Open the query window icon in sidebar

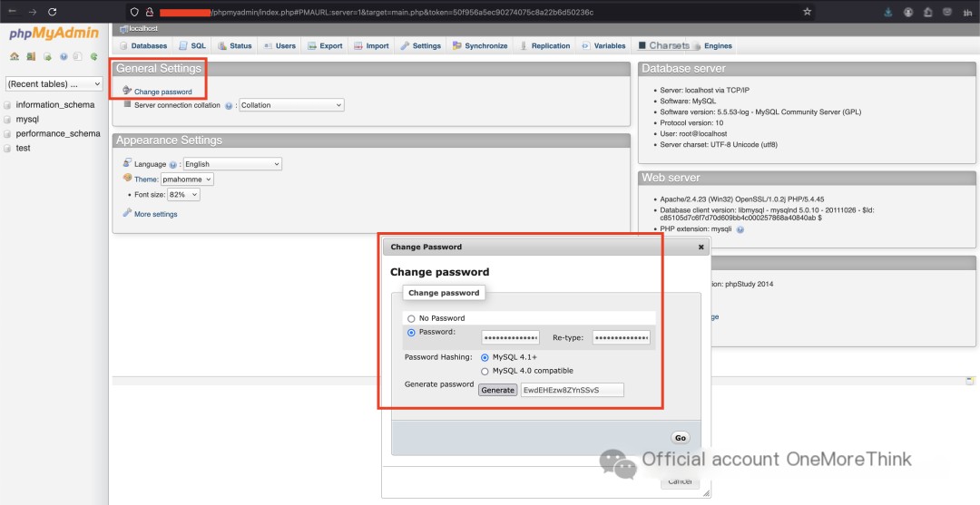pos(47,57)
